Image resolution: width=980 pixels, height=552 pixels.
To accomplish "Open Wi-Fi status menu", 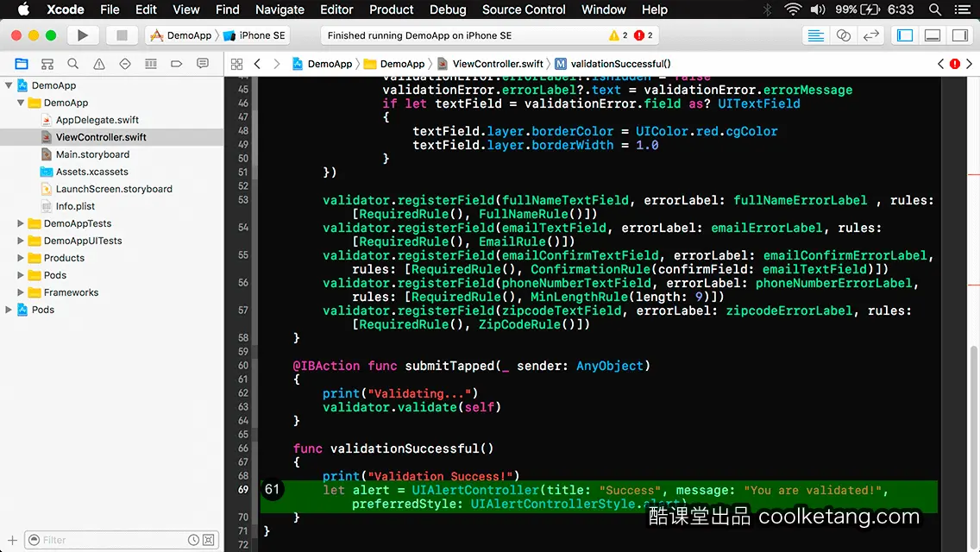I will click(x=793, y=9).
